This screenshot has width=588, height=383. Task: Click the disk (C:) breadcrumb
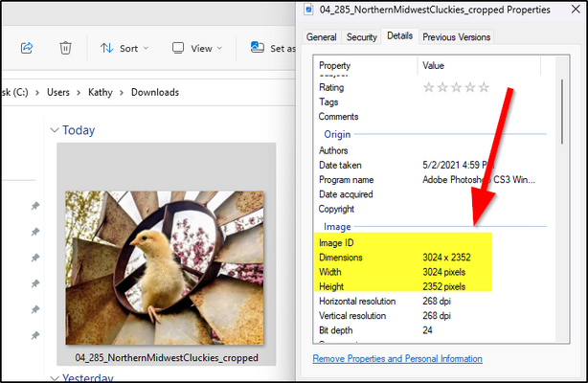(x=14, y=92)
